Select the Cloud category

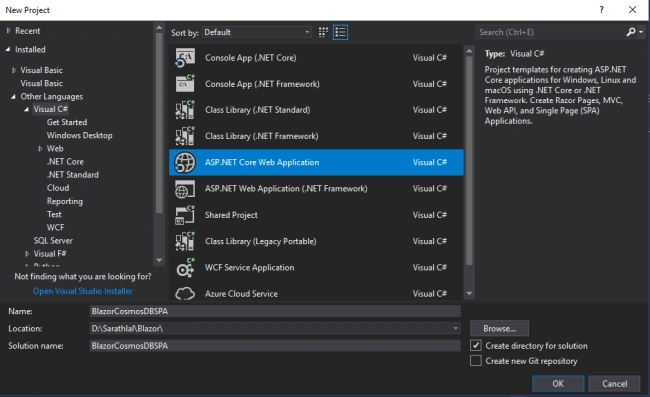(58, 188)
